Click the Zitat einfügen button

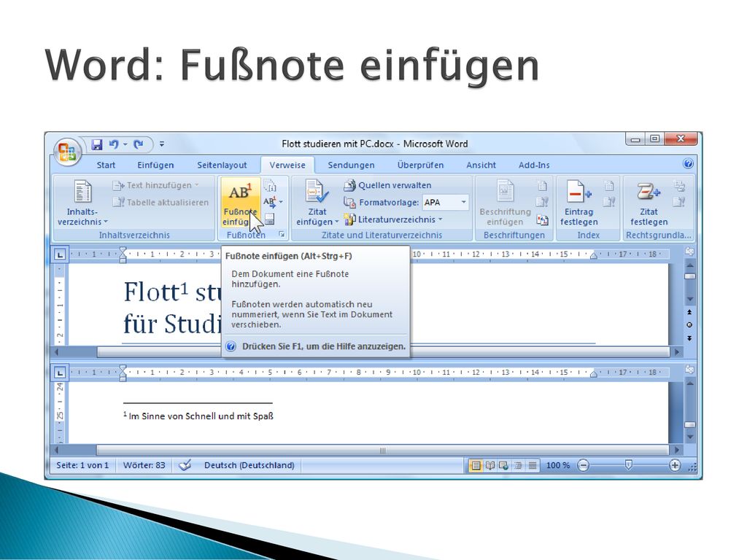317,203
